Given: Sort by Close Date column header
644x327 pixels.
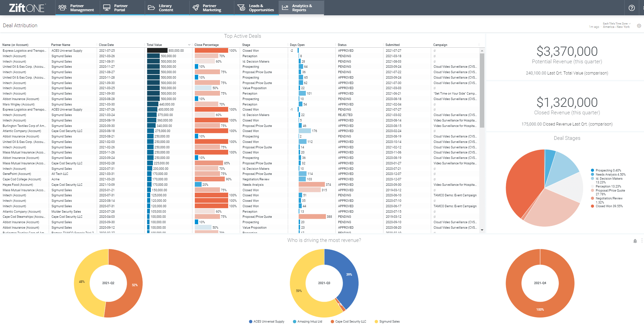Looking at the screenshot, I should (106, 45).
